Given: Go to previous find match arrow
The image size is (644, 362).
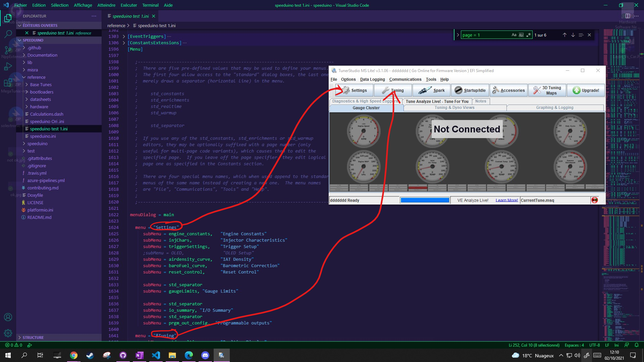Looking at the screenshot, I should click(x=565, y=35).
